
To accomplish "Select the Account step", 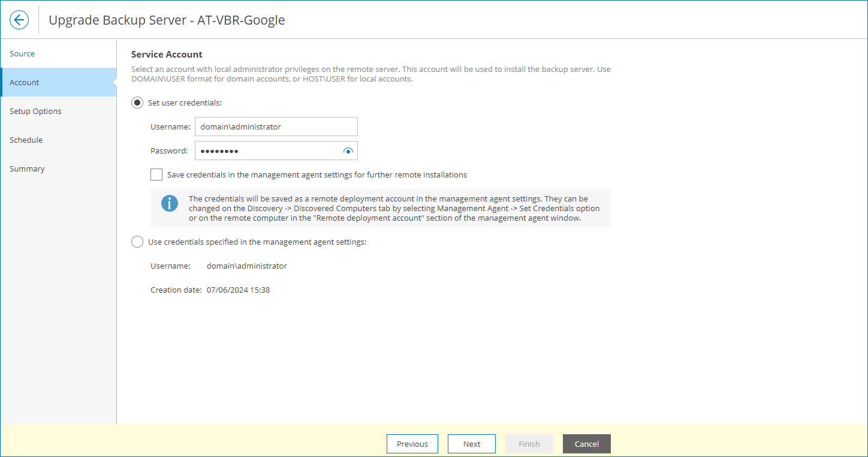I will coord(24,82).
